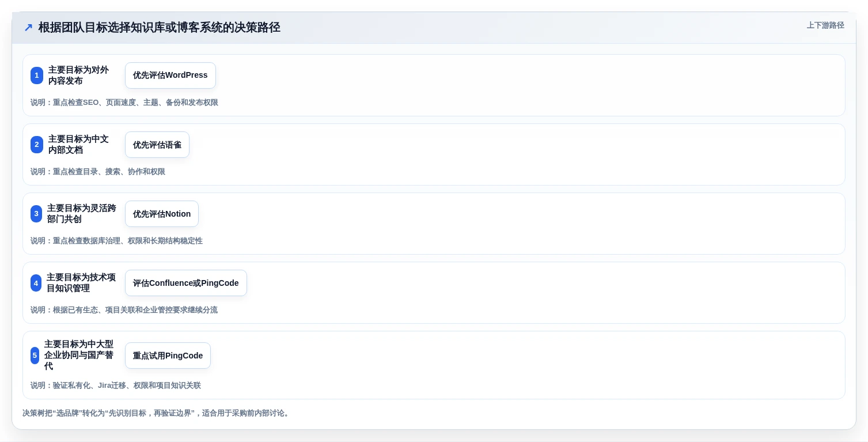Click the step 5 number badge

tap(35, 356)
